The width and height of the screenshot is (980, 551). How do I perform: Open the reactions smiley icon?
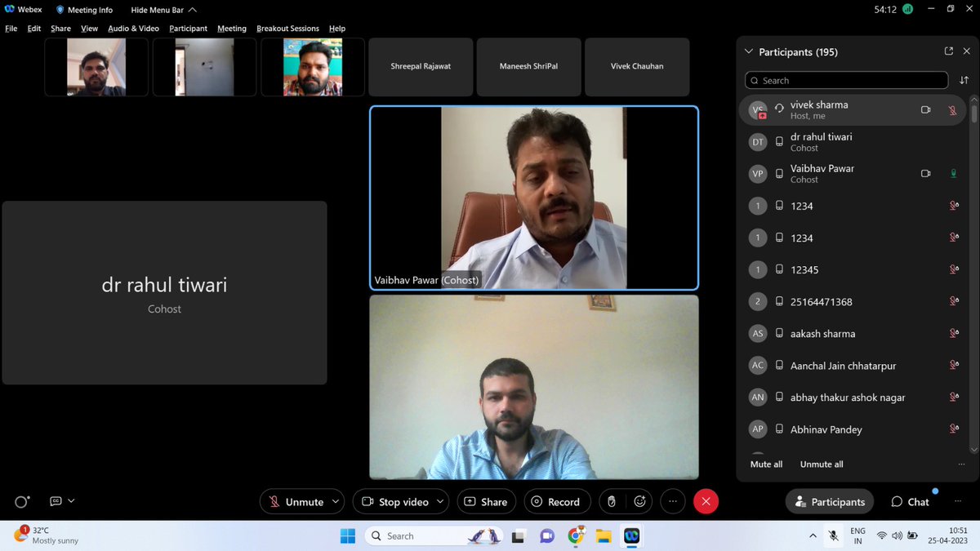point(640,502)
